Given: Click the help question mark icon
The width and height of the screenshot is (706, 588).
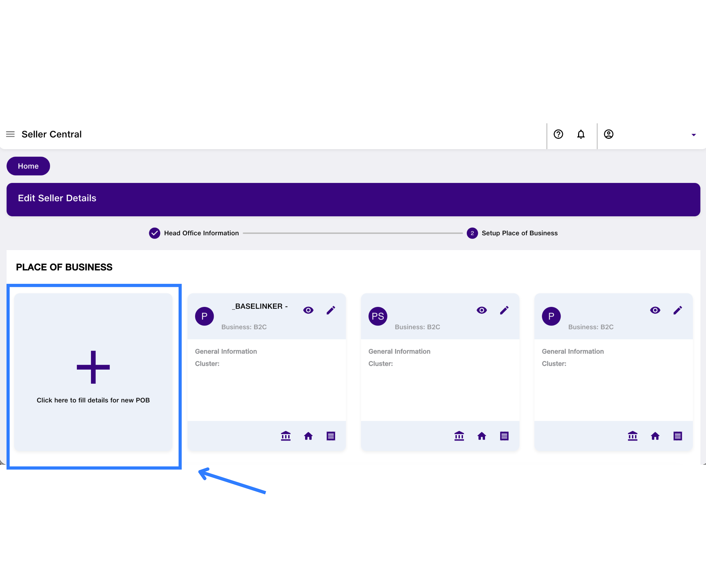Looking at the screenshot, I should coord(558,134).
